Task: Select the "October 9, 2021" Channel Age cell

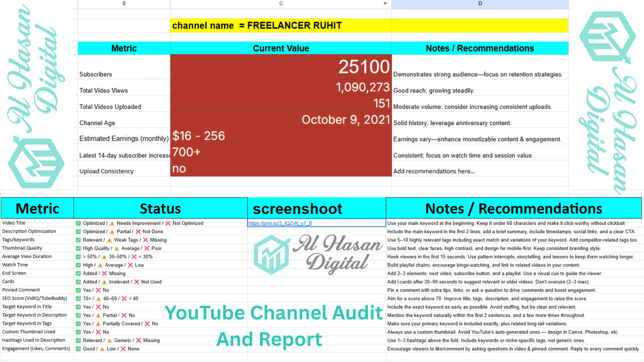Action: point(281,120)
